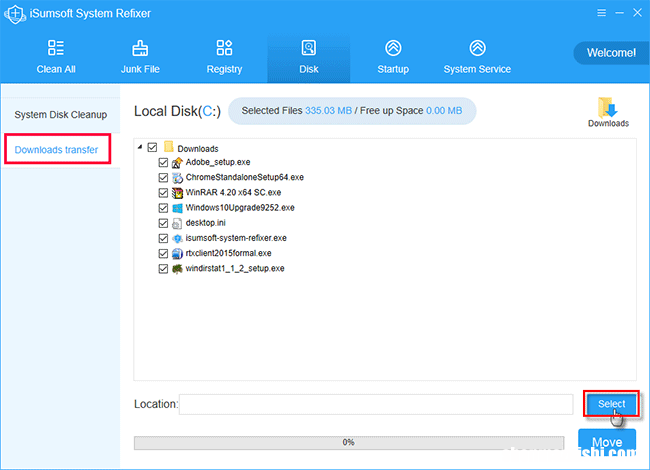Click the Welcome! button
650x470 pixels.
pyautogui.click(x=611, y=53)
